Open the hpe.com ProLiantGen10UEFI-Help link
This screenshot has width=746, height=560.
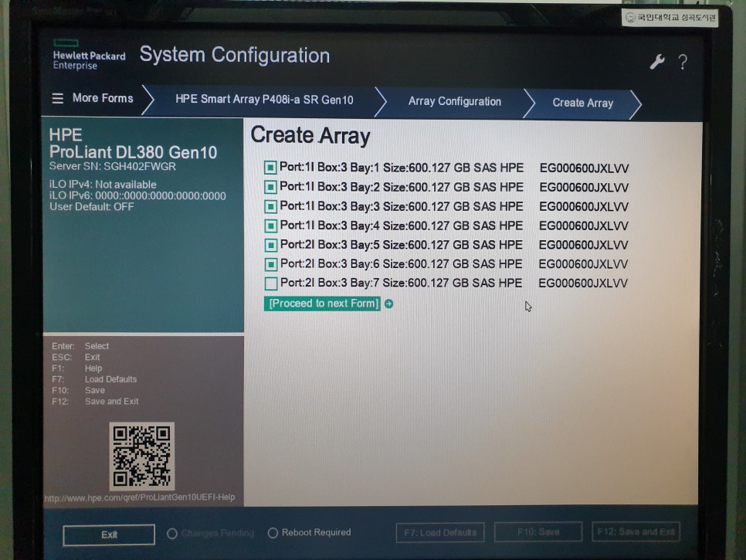[140, 497]
